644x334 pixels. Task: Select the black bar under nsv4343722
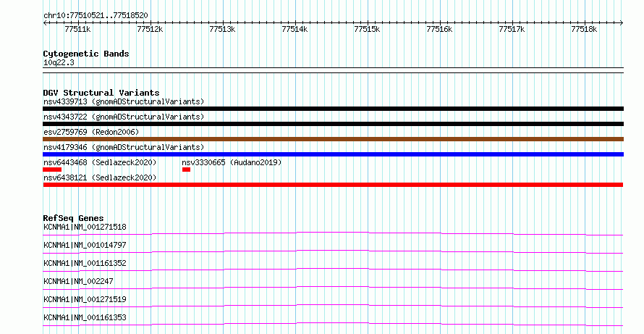click(333, 124)
